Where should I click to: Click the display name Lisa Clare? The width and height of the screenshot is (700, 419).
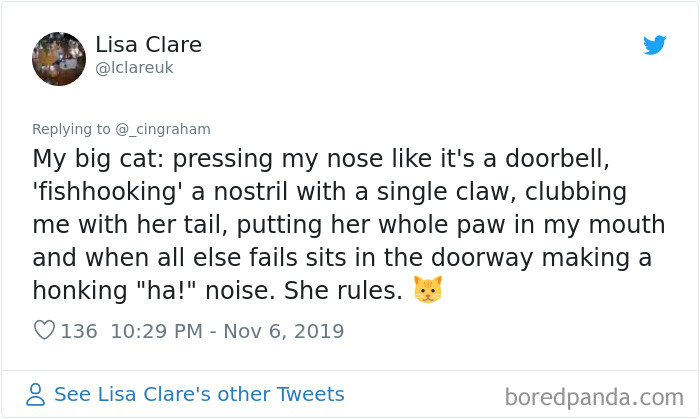coord(148,45)
